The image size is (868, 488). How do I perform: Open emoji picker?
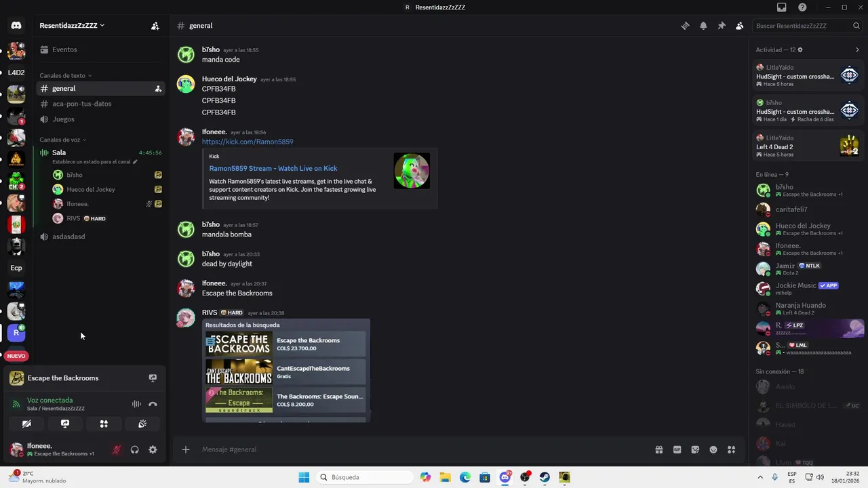coord(713,449)
